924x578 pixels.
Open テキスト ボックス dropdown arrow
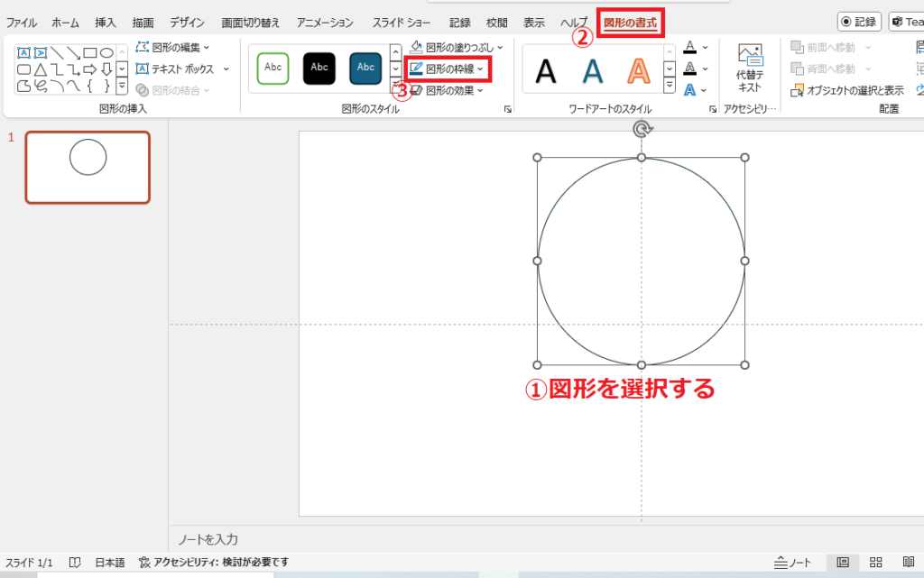226,69
